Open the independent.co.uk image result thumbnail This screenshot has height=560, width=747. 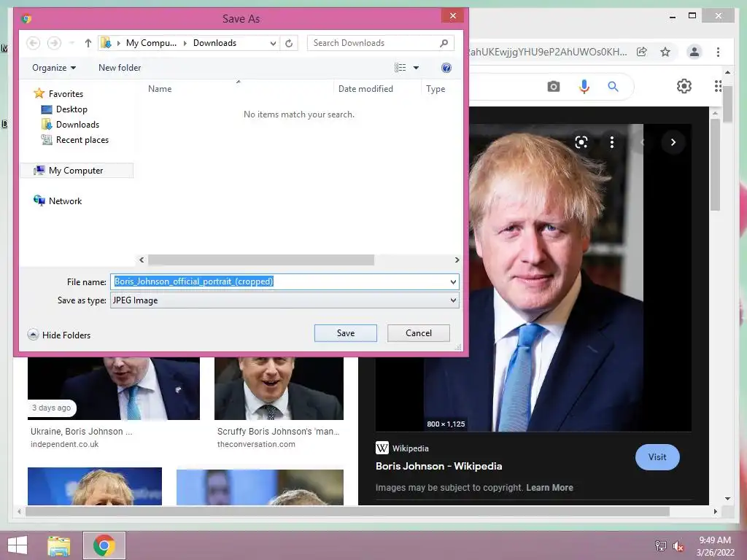coord(113,388)
